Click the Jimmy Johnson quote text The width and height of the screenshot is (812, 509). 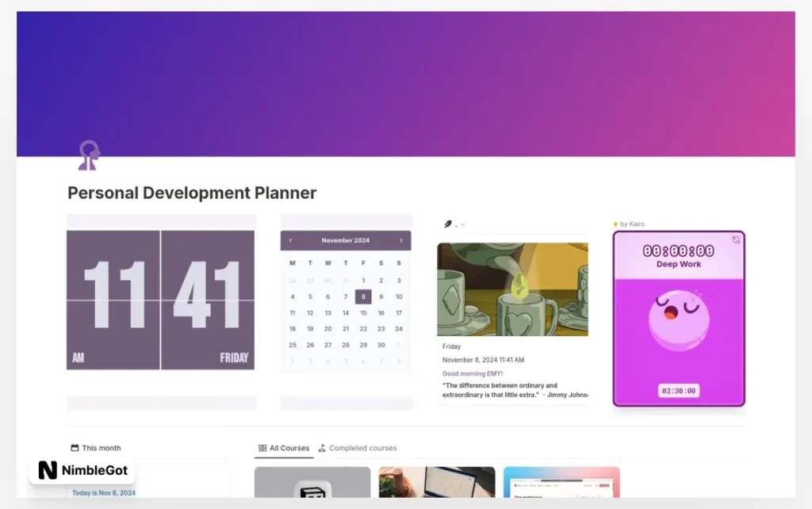pyautogui.click(x=515, y=390)
